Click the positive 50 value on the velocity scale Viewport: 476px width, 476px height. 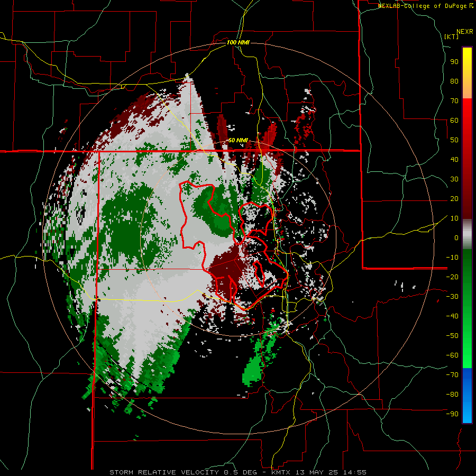[x=454, y=140]
